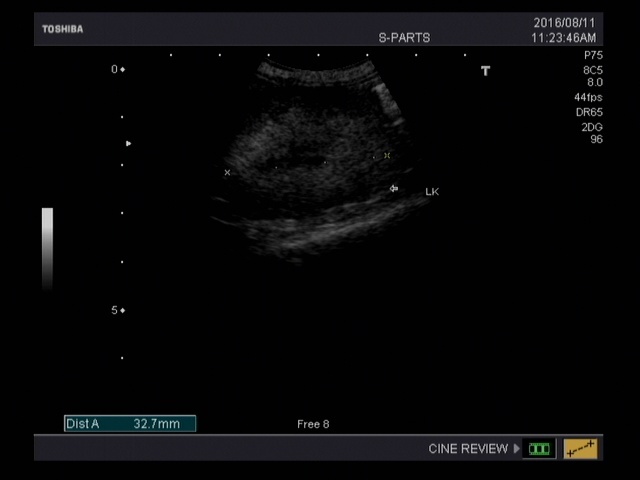Click the 44fps frame rate readout
This screenshot has width=640, height=480.
click(588, 98)
